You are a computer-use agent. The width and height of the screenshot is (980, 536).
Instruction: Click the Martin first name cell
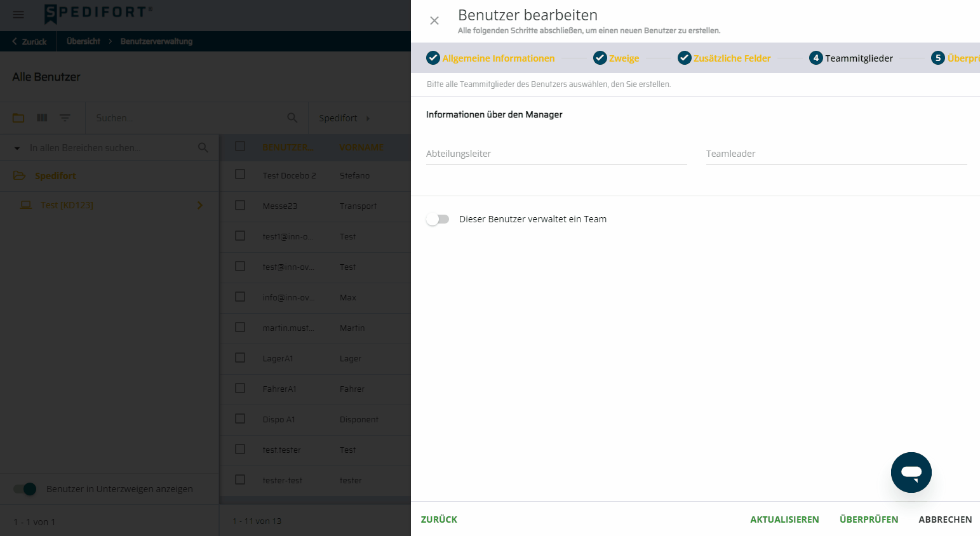[x=352, y=328]
